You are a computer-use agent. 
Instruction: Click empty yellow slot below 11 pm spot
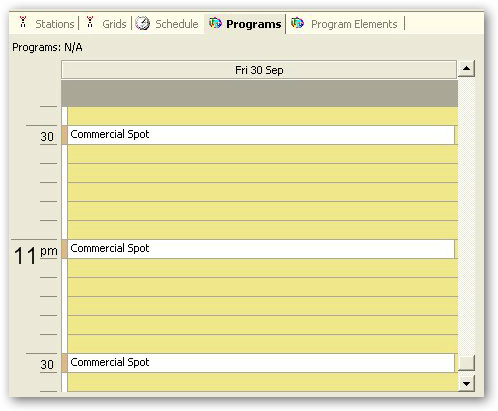(262, 268)
